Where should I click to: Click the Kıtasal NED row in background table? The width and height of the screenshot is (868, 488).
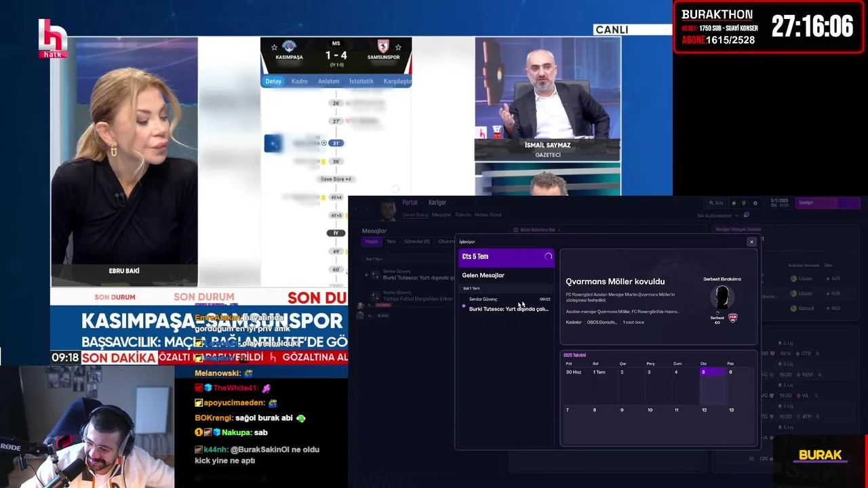[x=814, y=308]
